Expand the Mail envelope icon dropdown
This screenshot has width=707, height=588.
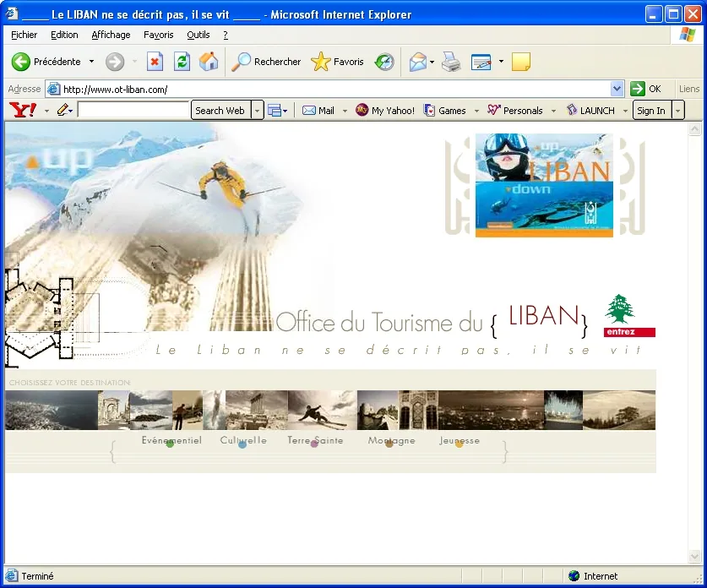tap(432, 62)
